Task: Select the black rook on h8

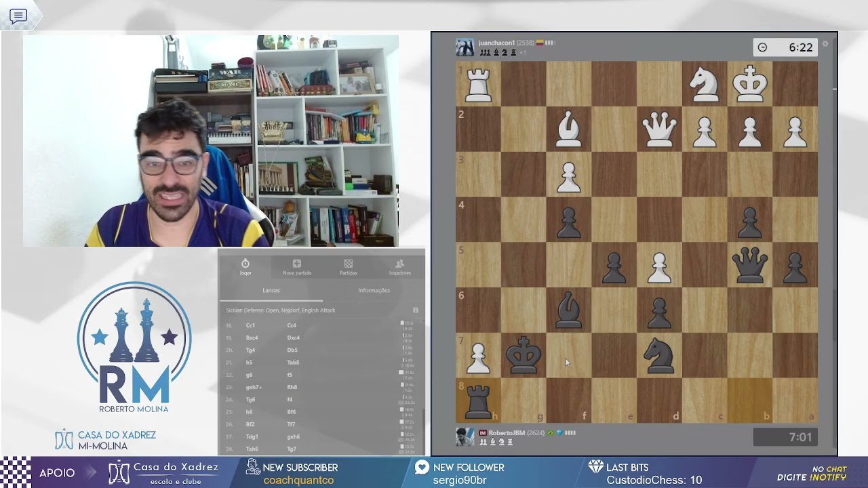Action: click(x=478, y=401)
